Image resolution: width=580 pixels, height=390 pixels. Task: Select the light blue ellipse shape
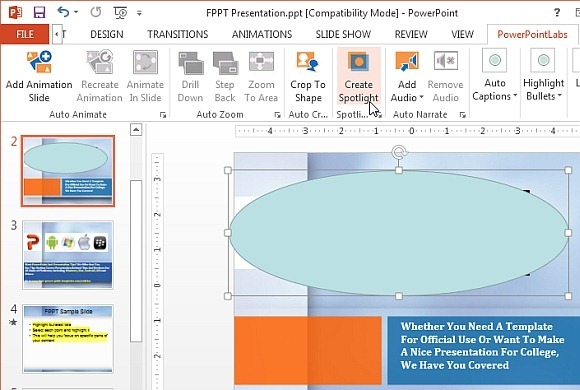click(x=398, y=233)
